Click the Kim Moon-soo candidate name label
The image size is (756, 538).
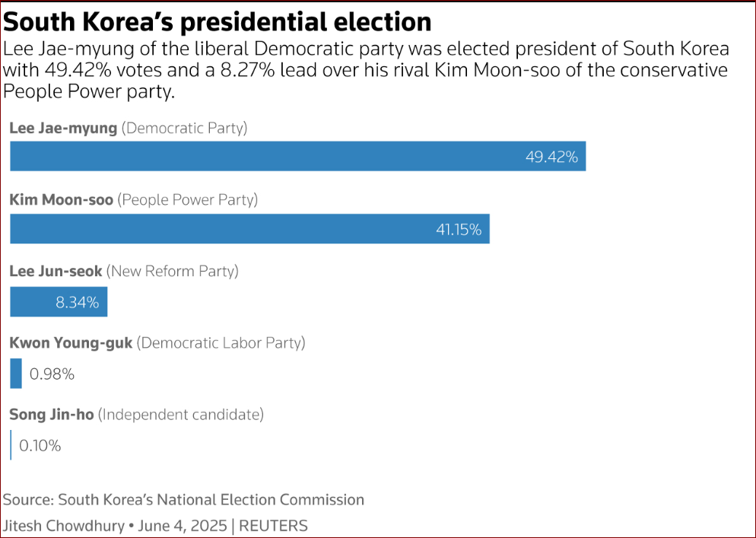(62, 200)
